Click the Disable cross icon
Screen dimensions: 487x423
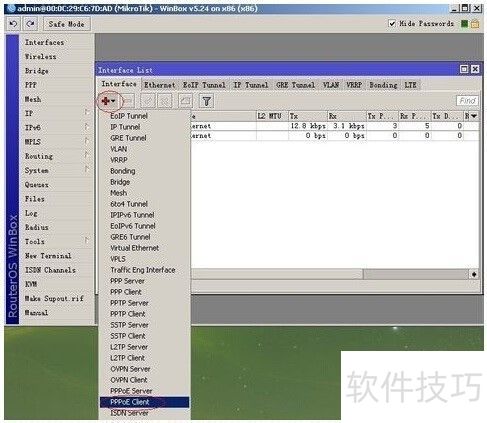165,101
